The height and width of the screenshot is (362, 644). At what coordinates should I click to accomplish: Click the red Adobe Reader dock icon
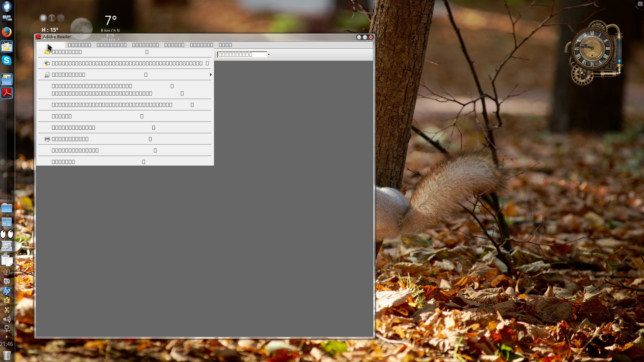tap(7, 93)
